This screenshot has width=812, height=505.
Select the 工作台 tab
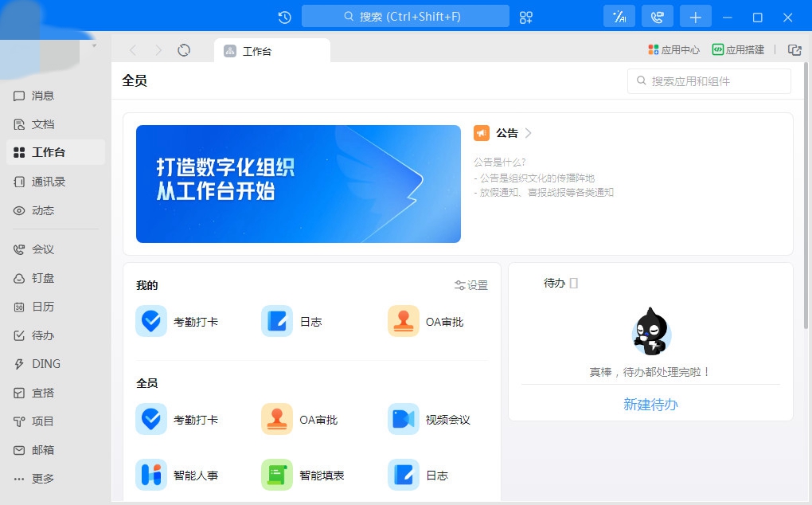tap(272, 51)
